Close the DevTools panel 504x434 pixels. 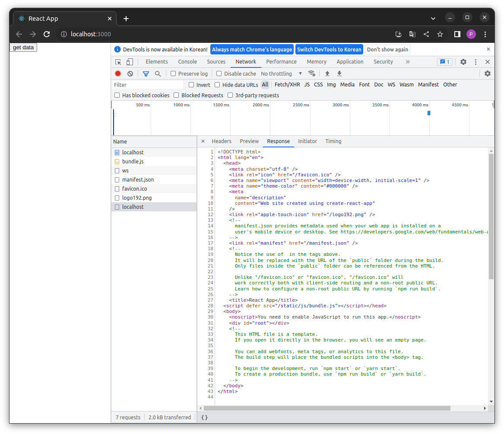[x=488, y=62]
